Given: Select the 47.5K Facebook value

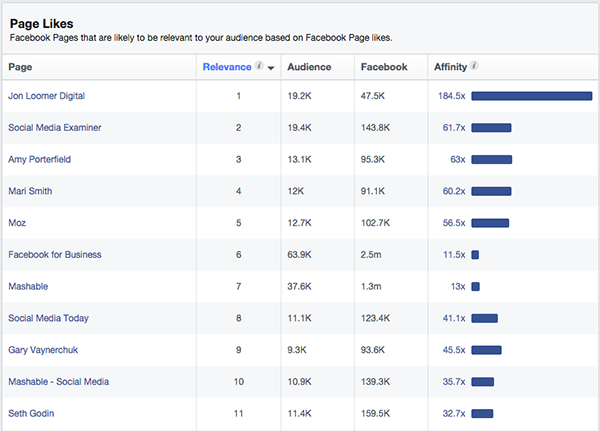Looking at the screenshot, I should 373,96.
